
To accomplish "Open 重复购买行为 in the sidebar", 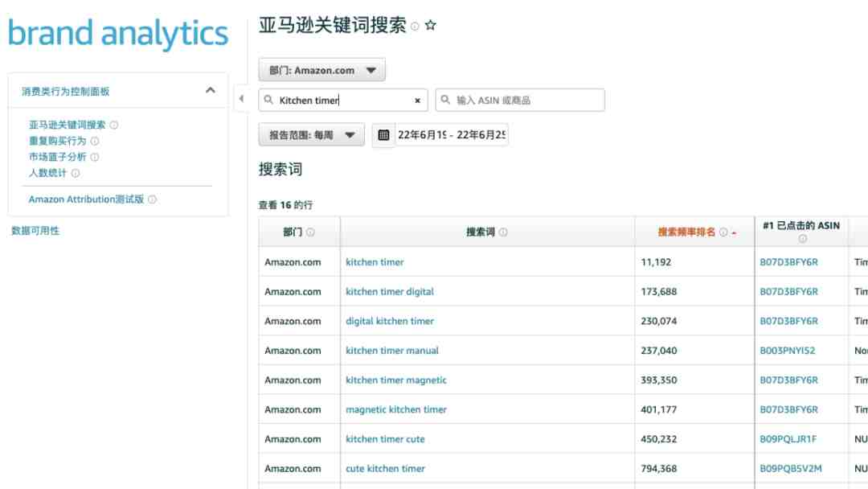I will (58, 142).
